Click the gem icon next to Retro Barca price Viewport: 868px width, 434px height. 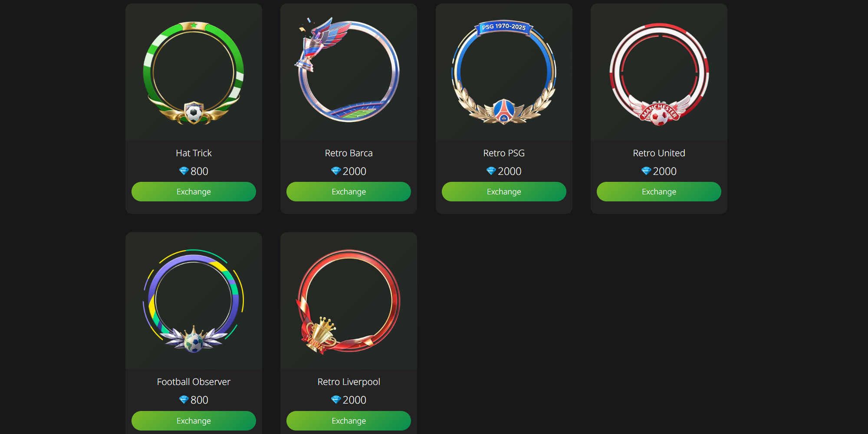point(336,171)
